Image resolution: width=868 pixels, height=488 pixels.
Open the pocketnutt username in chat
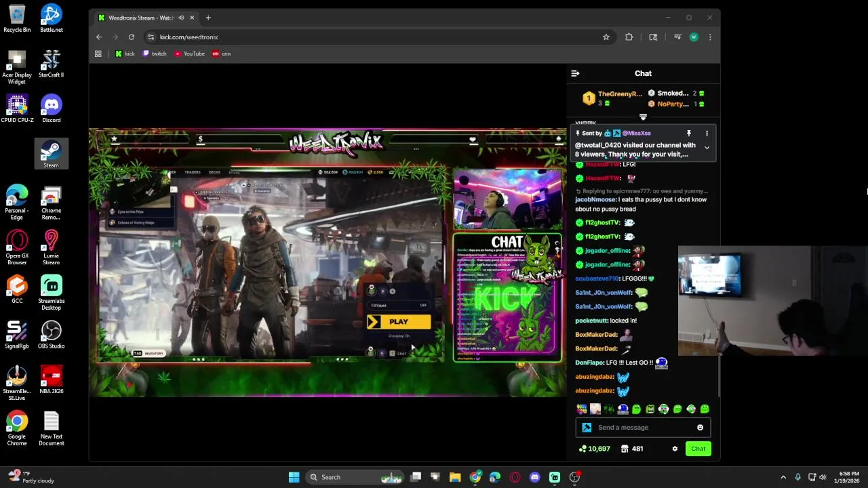click(591, 321)
